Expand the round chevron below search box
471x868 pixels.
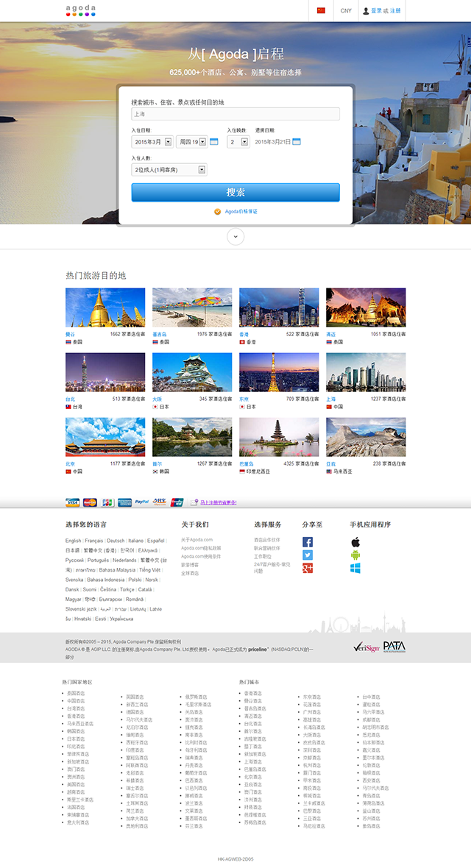pyautogui.click(x=235, y=236)
